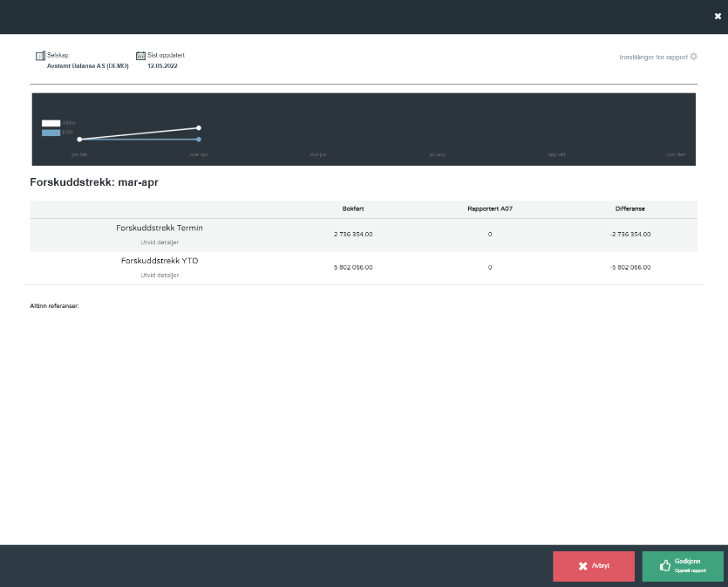Click the X icon on Avbryt button
This screenshot has height=587, width=728.
(x=582, y=566)
